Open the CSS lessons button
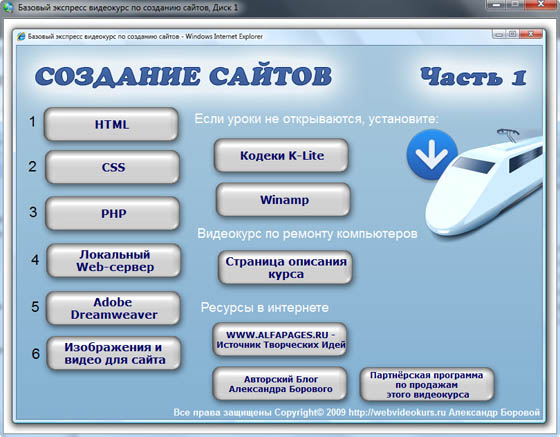Screen dimensions: 560x437 [x=112, y=167]
